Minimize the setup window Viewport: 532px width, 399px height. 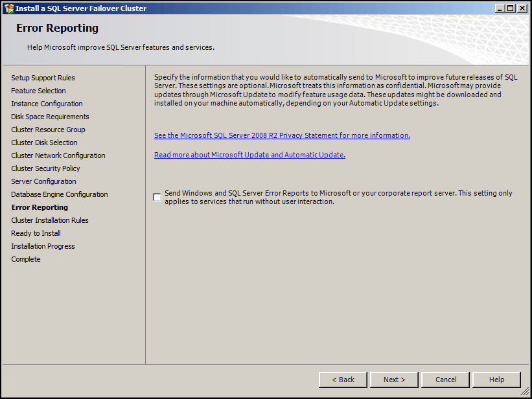point(500,8)
